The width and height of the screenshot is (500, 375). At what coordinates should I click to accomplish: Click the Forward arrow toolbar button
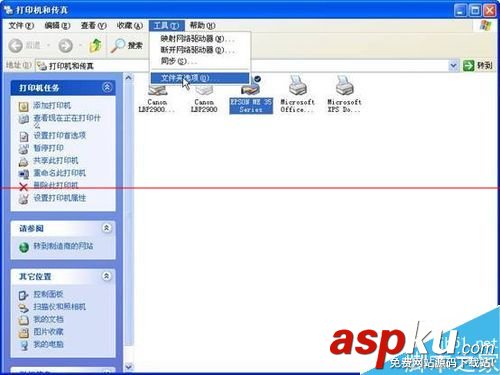click(66, 46)
